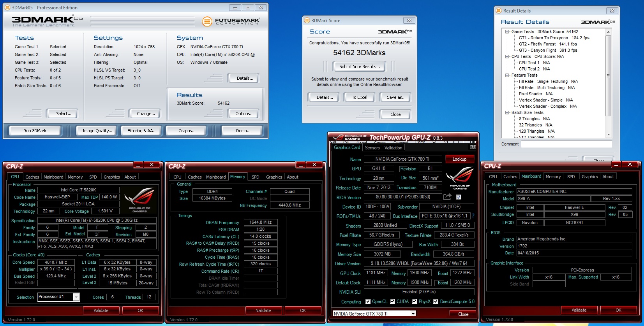Click the Result Details tree scroll-down arrow
The height and width of the screenshot is (326, 644).
coord(609,134)
